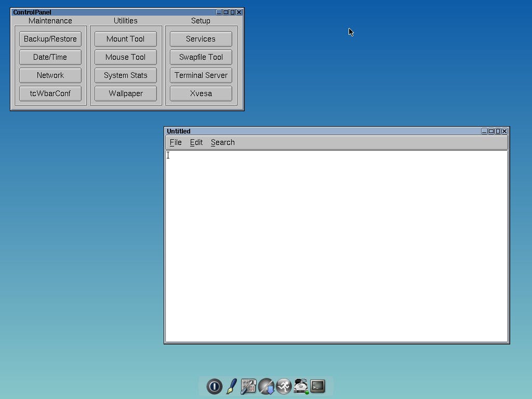Click the Exit power icon in dock
The height and width of the screenshot is (399, 532).
214,386
